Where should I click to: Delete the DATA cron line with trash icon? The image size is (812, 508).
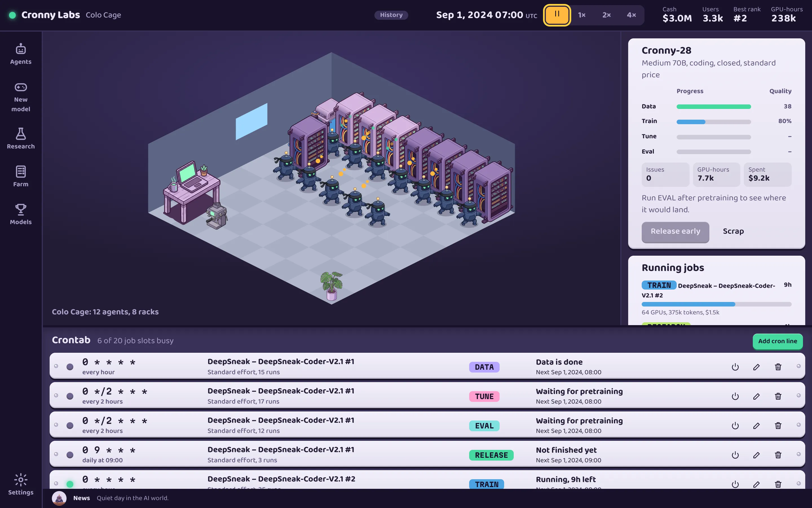(x=778, y=367)
